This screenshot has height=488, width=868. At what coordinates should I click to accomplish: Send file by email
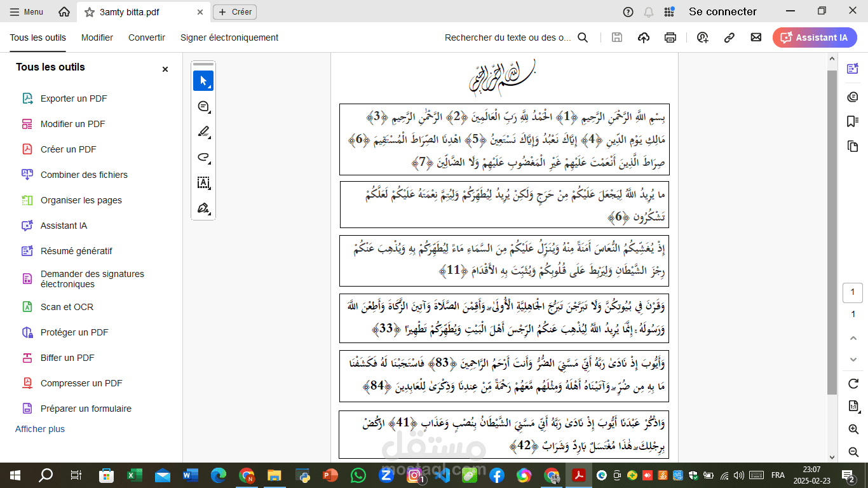pyautogui.click(x=756, y=37)
